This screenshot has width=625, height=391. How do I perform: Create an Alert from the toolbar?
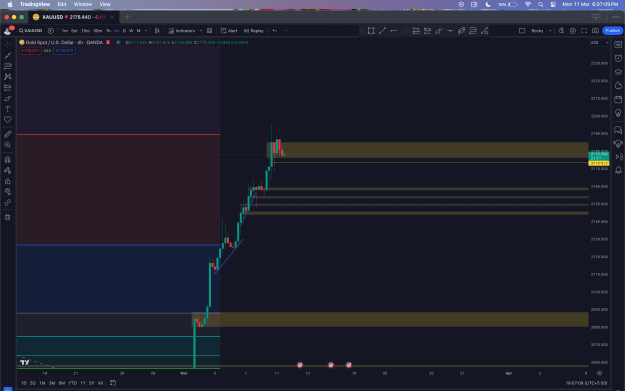229,31
